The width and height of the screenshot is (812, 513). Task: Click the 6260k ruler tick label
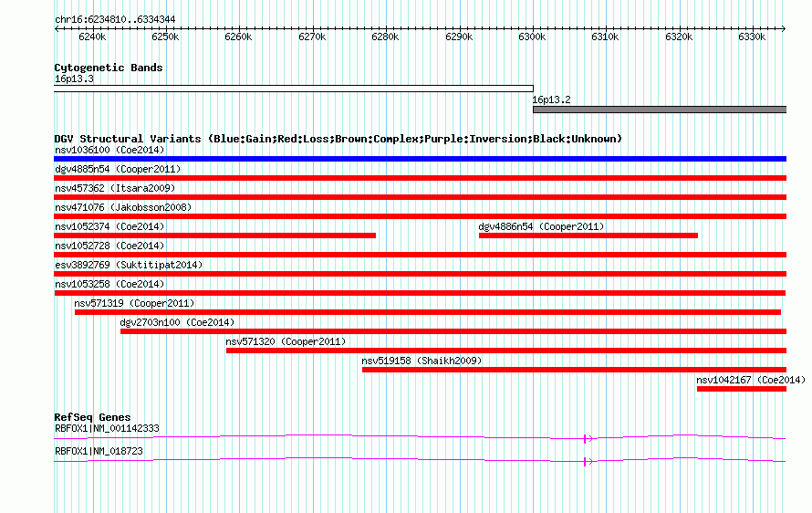[x=238, y=37]
